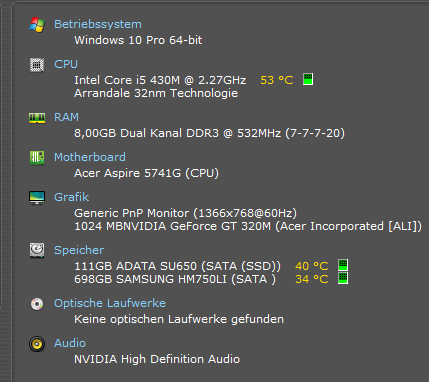The image size is (429, 382).
Task: Click the hard drive icon beside Speicher
Action: tap(37, 250)
